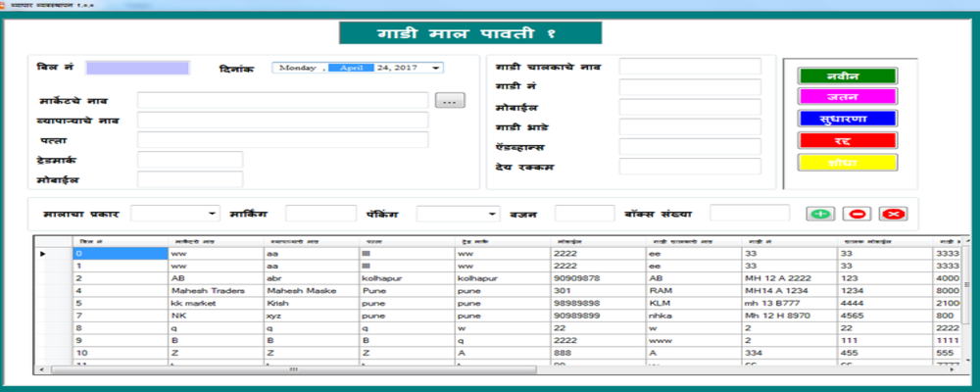
Task: Click the red X clear-item icon
Action: click(892, 214)
